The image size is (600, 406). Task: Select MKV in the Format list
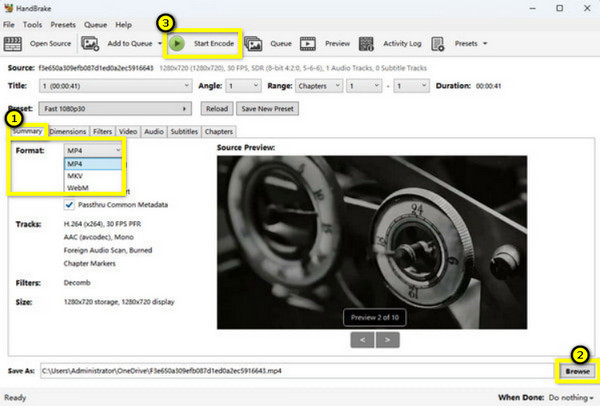pos(93,176)
